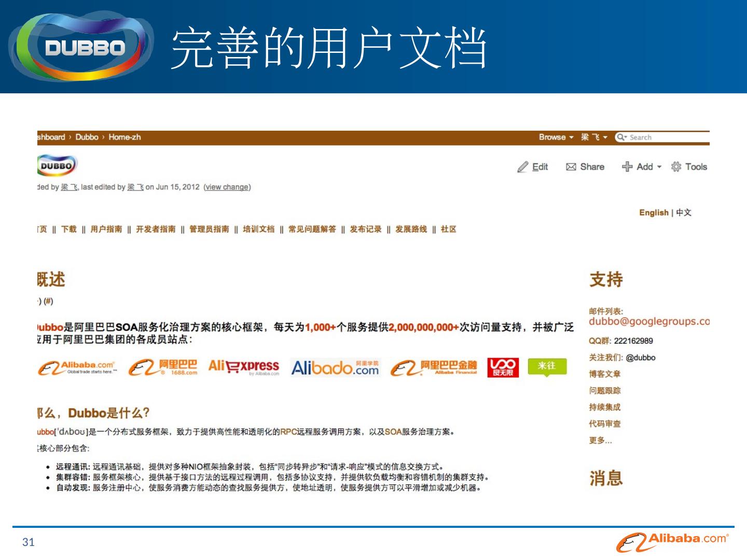Click the DUBBO logo on the wiki page
This screenshot has height=560, width=747.
click(x=57, y=166)
